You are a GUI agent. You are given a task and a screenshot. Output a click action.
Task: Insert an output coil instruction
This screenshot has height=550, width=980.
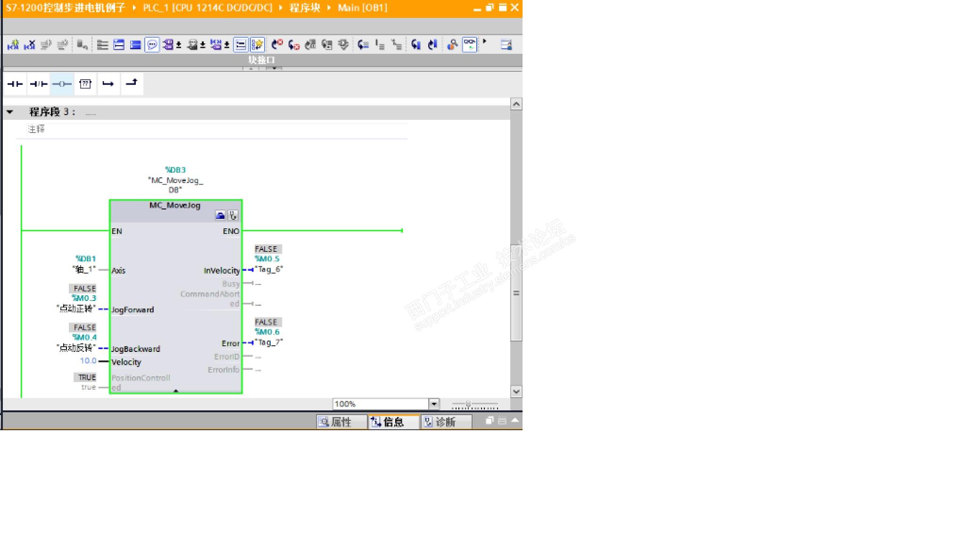62,84
